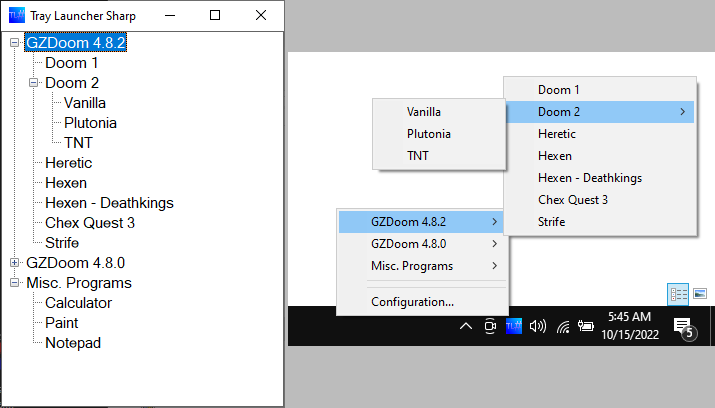Open the volume speaker tray icon

(x=538, y=326)
